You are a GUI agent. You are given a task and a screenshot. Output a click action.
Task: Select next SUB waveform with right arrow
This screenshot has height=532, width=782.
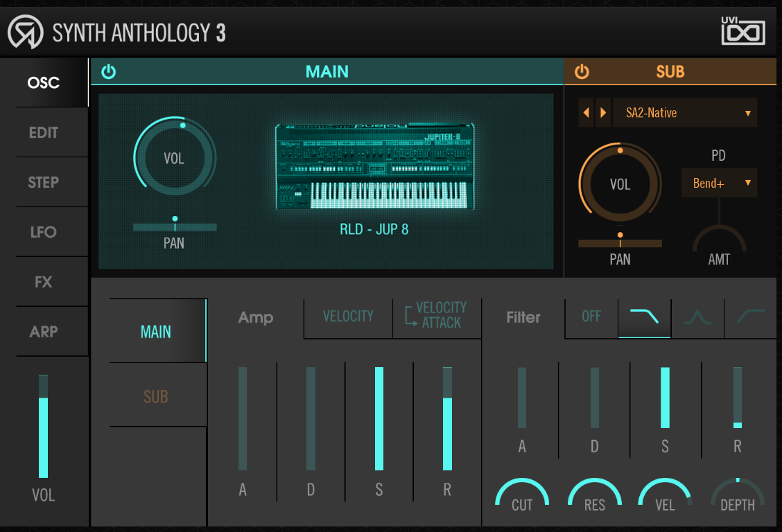coord(603,113)
